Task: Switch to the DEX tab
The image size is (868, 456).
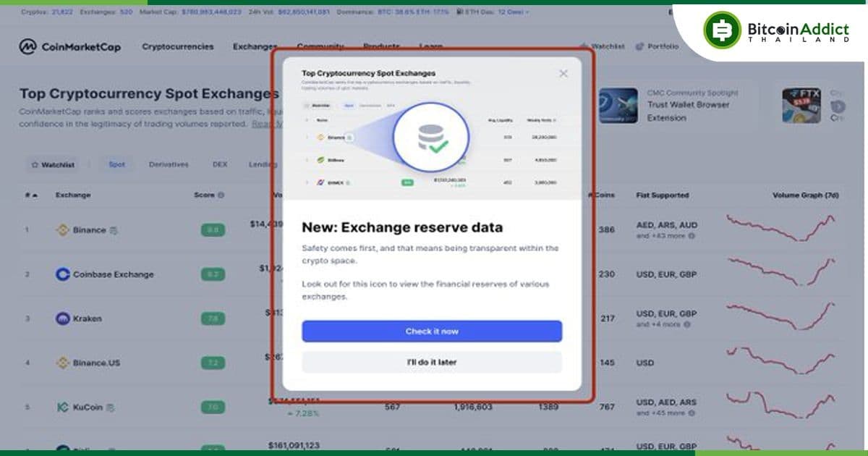Action: point(220,164)
